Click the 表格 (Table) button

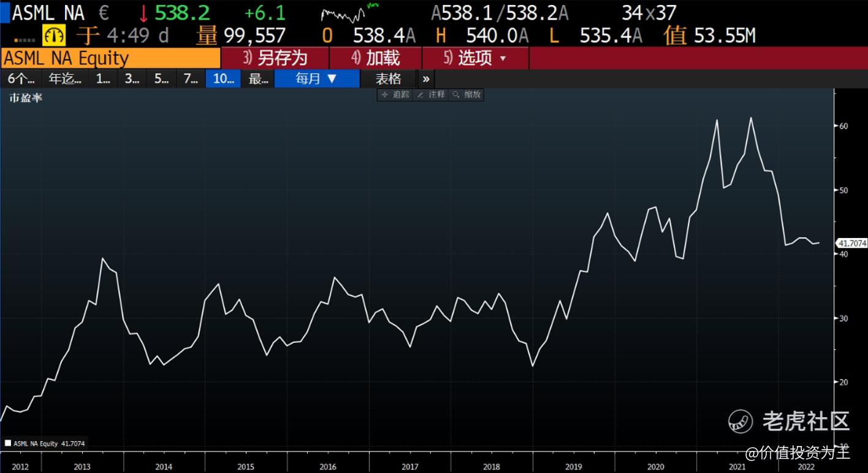click(x=389, y=79)
